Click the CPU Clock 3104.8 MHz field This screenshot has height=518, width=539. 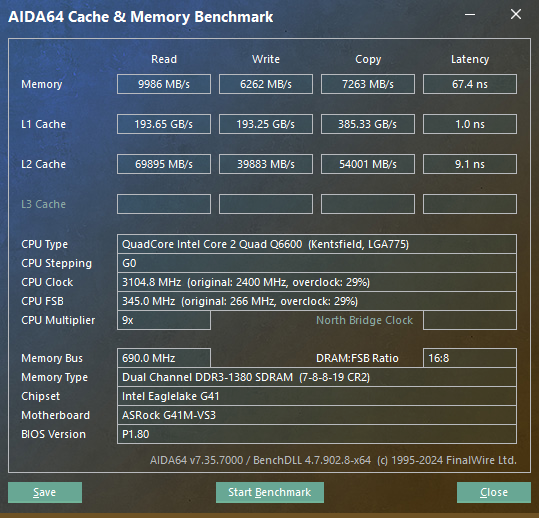pyautogui.click(x=317, y=282)
